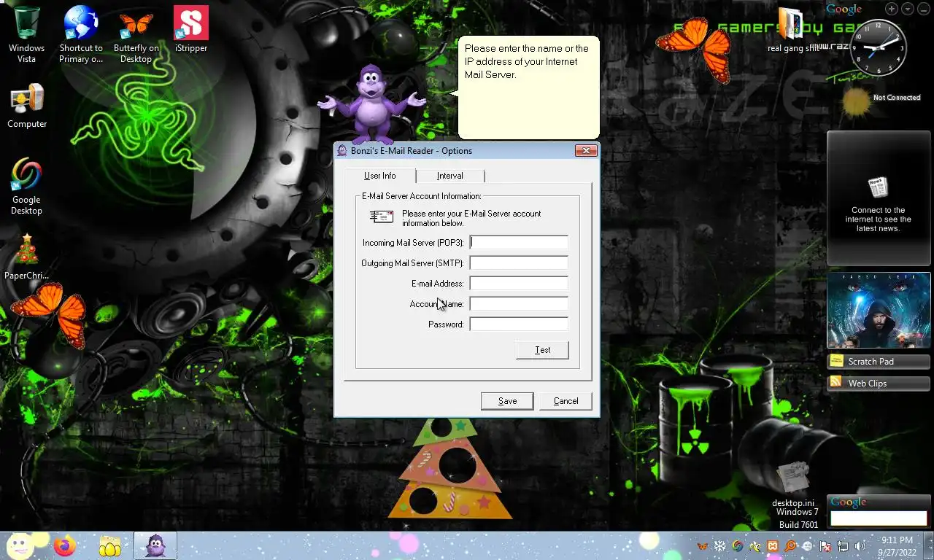Click the banana tray icon
Viewport: 934px width, 560px height.
[755, 546]
